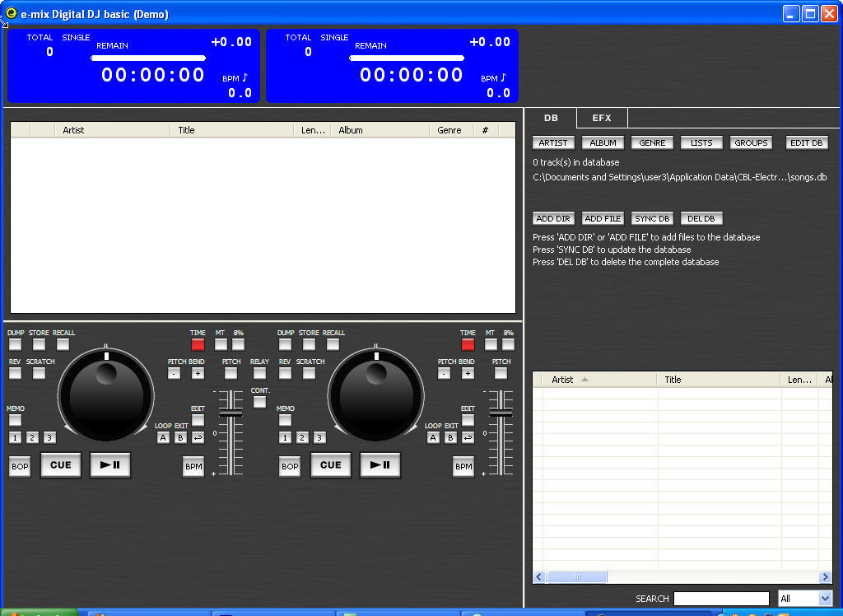843x616 pixels.
Task: Enable REV reverse playback on left deck
Action: point(14,372)
